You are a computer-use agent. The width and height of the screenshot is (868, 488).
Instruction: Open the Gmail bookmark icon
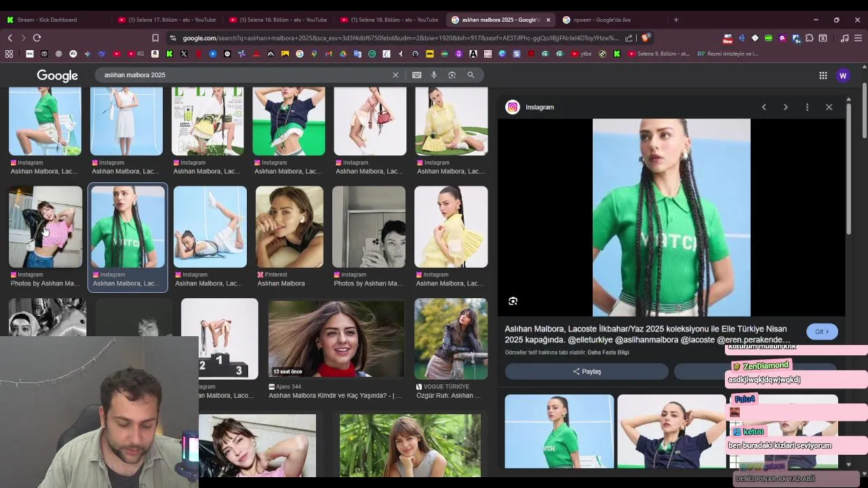pyautogui.click(x=328, y=54)
